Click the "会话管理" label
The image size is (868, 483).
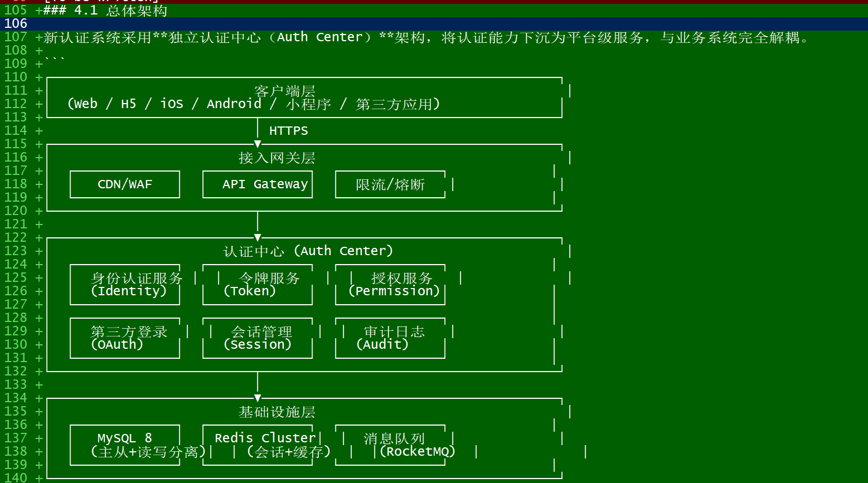(x=261, y=331)
